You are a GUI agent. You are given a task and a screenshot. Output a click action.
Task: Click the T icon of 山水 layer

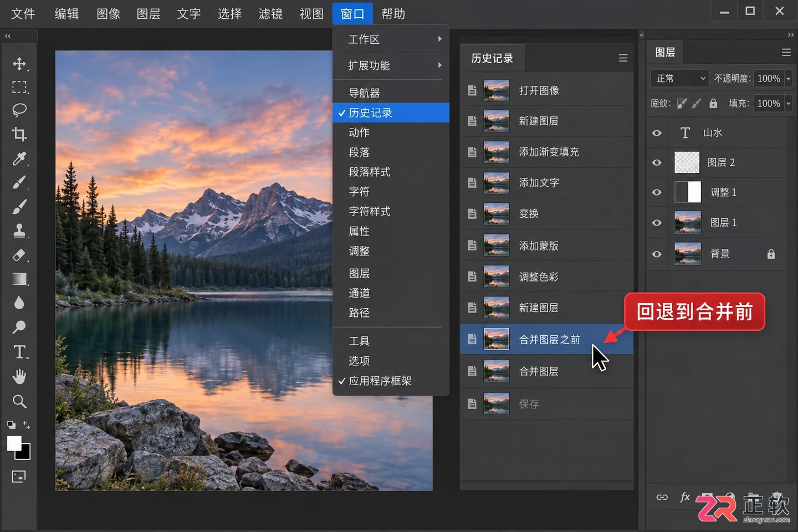click(x=686, y=133)
